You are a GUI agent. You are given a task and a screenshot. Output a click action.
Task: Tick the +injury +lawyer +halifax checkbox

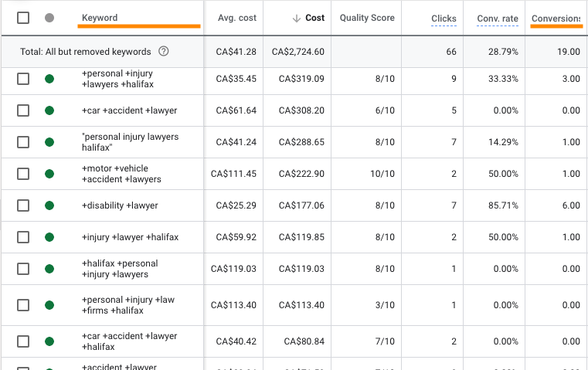(x=23, y=237)
